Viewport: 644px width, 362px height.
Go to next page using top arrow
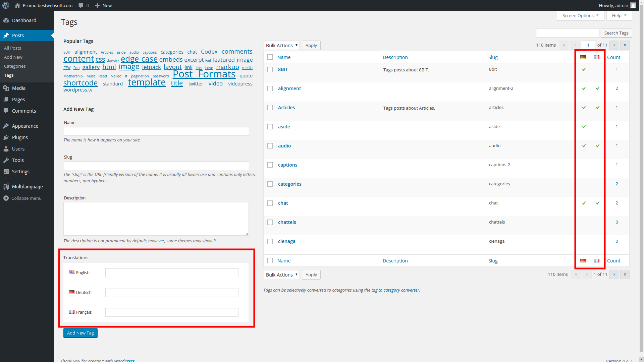[x=614, y=45]
